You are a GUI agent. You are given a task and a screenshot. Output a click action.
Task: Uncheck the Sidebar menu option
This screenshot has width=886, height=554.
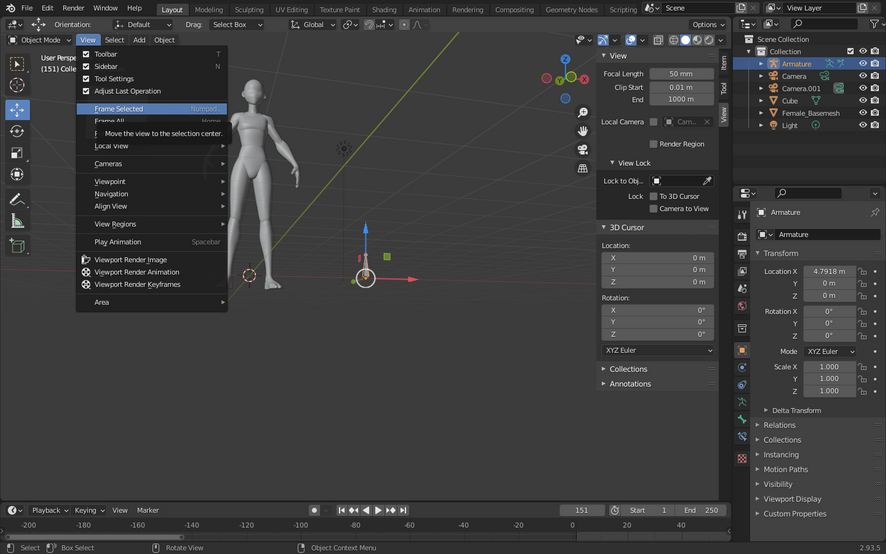[x=86, y=67]
